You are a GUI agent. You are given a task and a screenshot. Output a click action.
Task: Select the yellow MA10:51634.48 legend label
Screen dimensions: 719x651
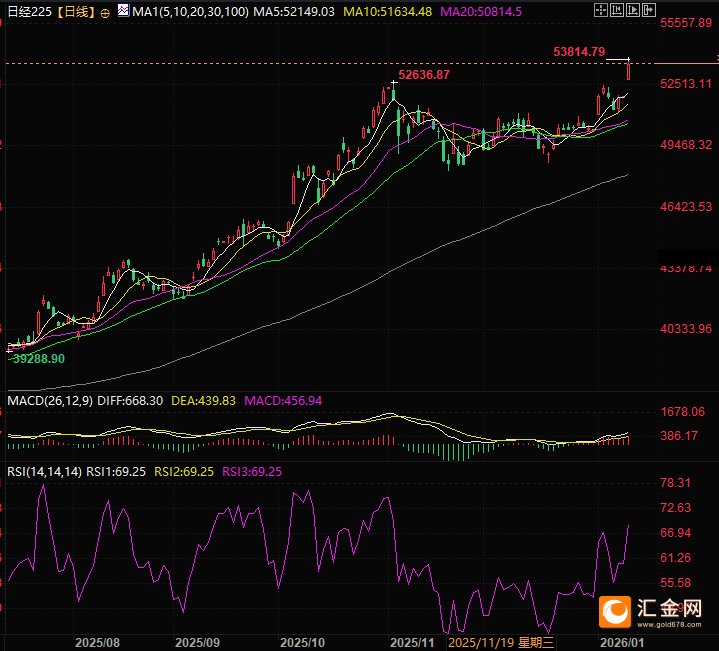(389, 12)
